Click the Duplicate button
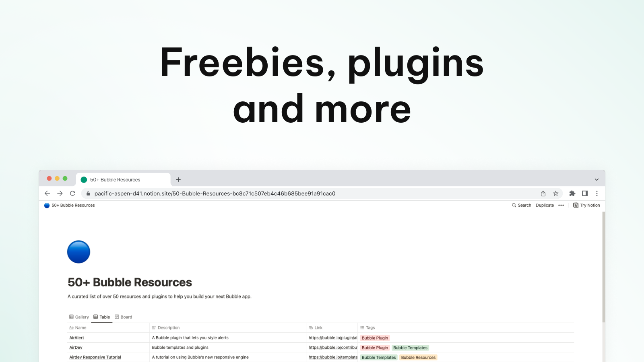The image size is (644, 362). [x=545, y=205]
